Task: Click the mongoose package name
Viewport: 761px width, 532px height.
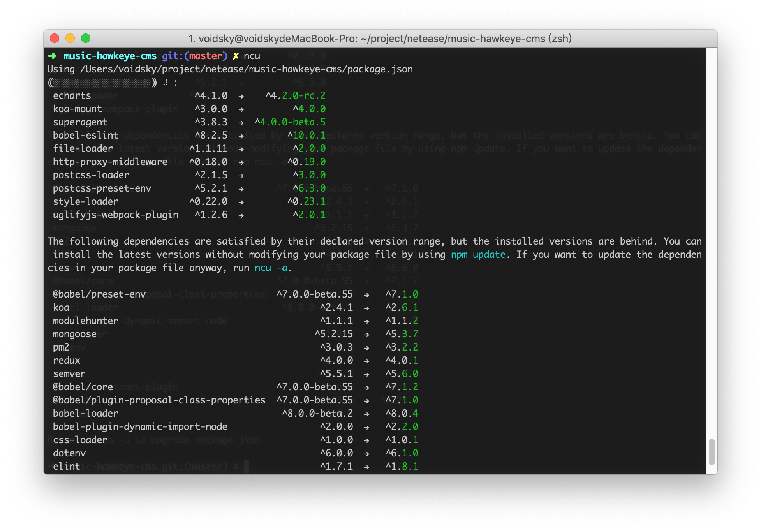Action: click(75, 334)
